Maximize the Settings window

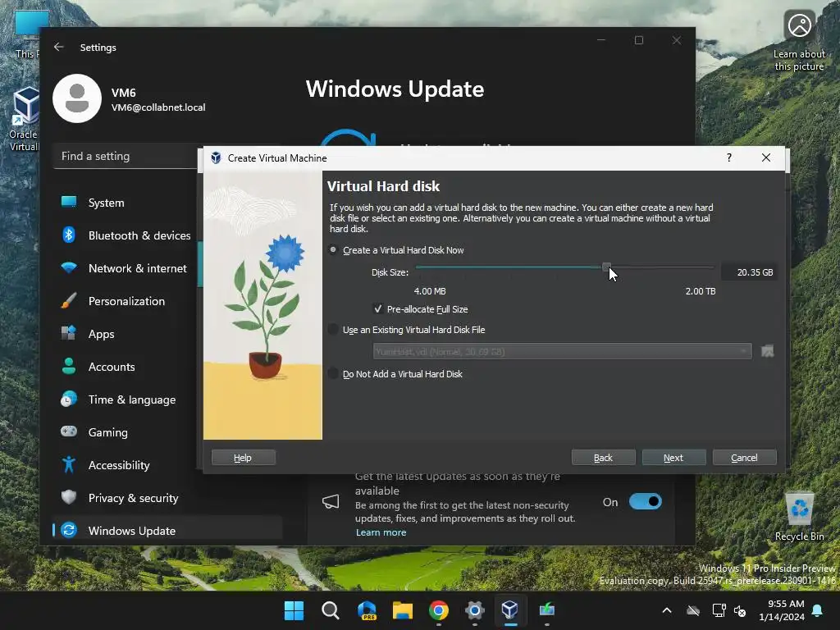[x=638, y=40]
